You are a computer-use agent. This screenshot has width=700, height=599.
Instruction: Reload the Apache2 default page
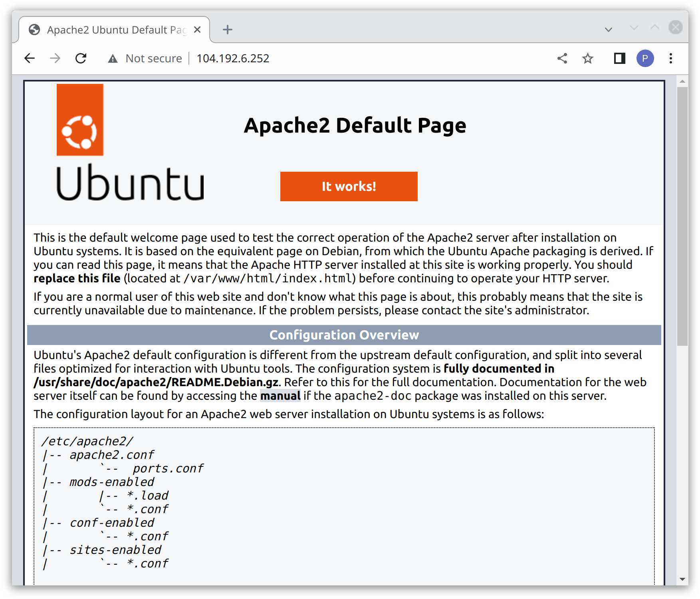point(81,58)
